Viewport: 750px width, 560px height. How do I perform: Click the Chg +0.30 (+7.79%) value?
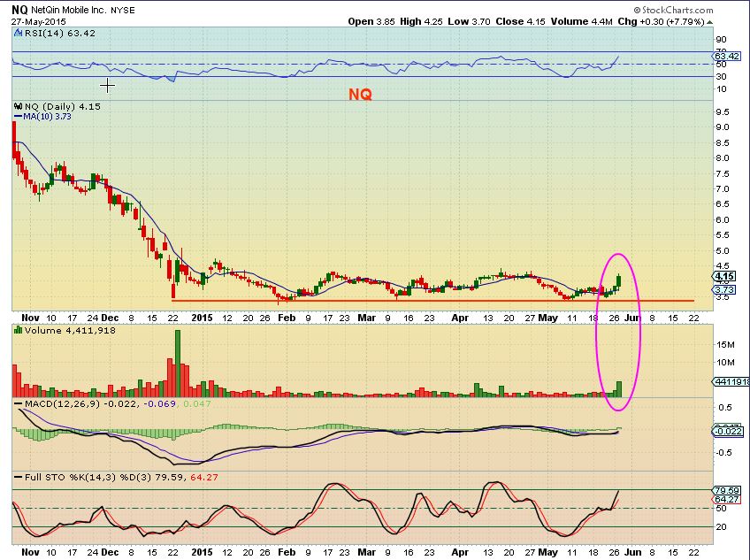[661, 21]
